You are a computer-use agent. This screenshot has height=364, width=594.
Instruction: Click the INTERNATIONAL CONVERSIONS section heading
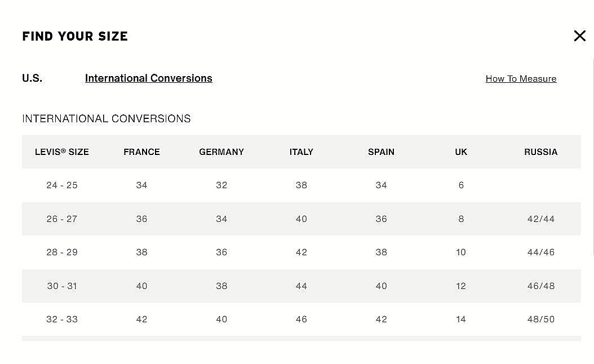tap(107, 119)
